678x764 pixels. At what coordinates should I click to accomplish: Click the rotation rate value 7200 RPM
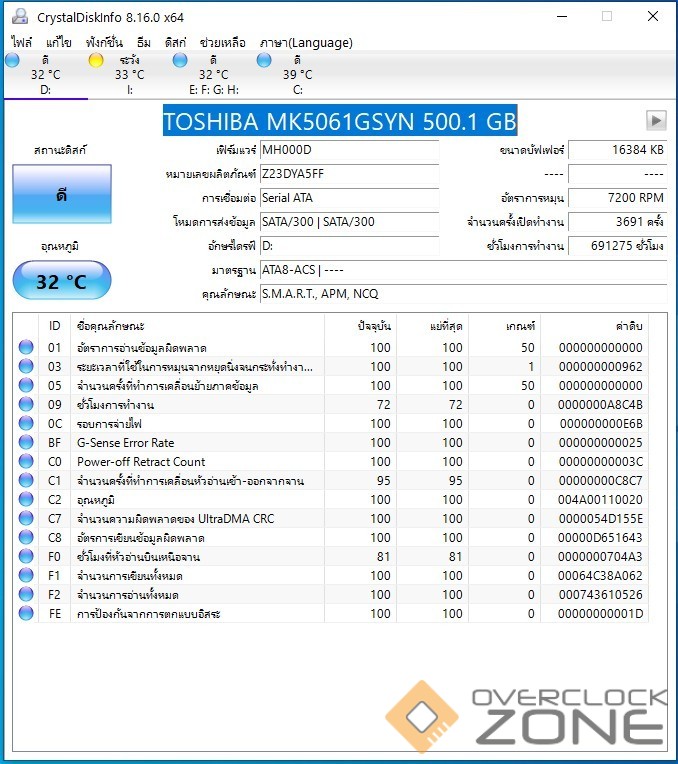618,198
